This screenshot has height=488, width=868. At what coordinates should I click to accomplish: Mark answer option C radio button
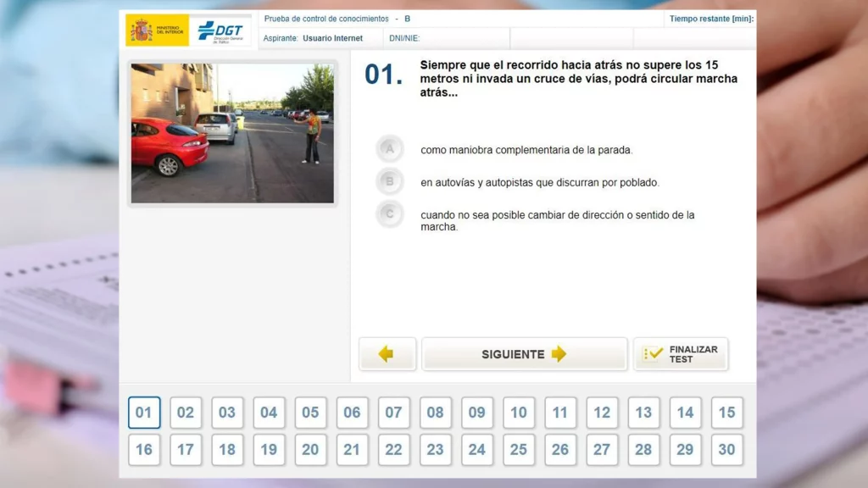tap(389, 214)
